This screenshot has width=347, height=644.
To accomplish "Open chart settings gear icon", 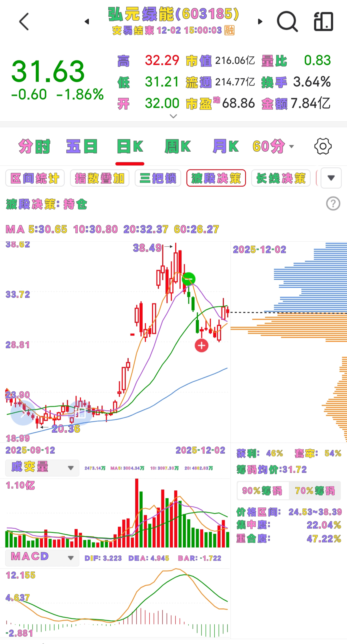I will pos(323,146).
